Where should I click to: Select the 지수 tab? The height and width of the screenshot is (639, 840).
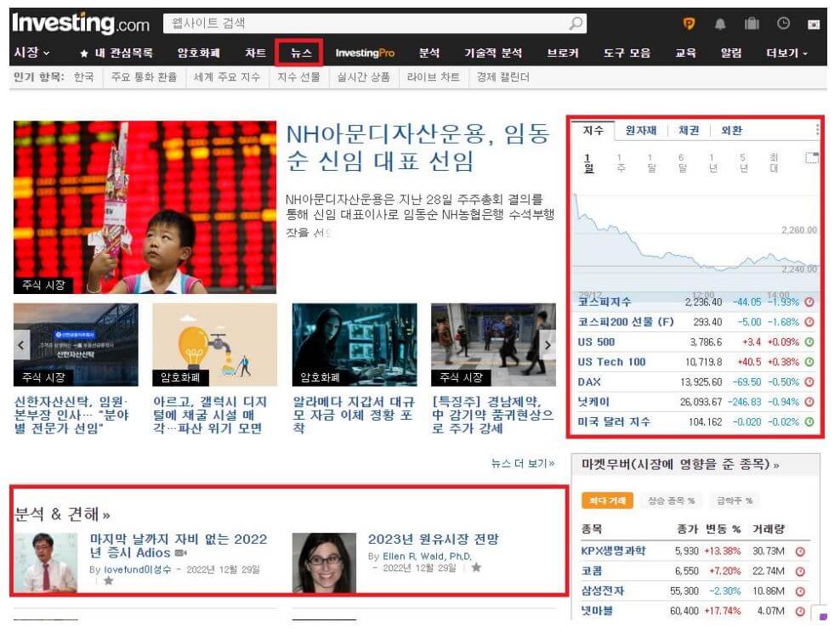(593, 130)
